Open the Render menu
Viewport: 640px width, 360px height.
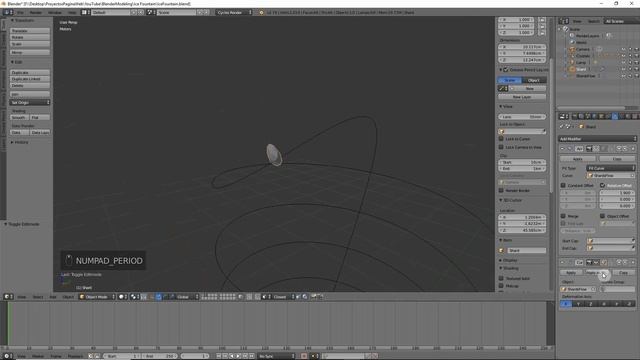point(36,12)
